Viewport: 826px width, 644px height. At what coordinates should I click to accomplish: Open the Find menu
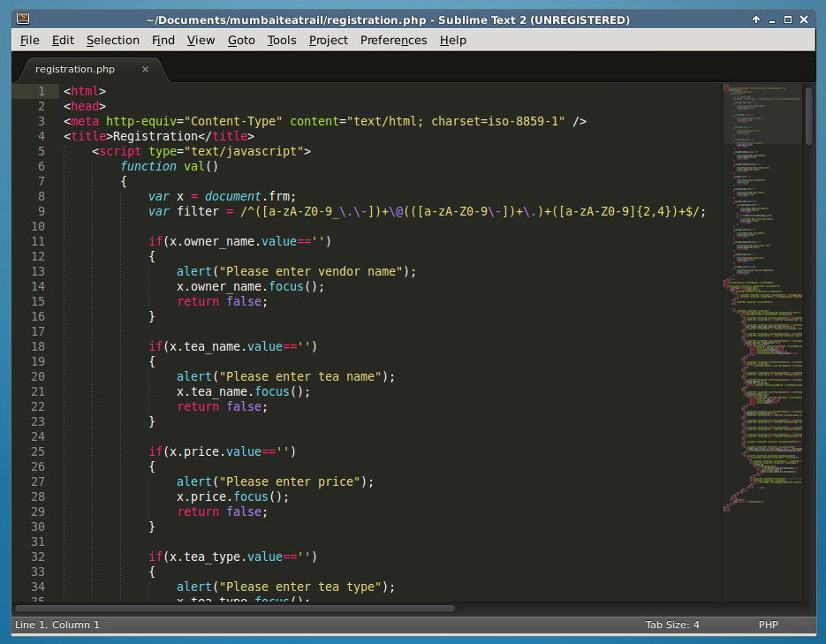(x=163, y=40)
